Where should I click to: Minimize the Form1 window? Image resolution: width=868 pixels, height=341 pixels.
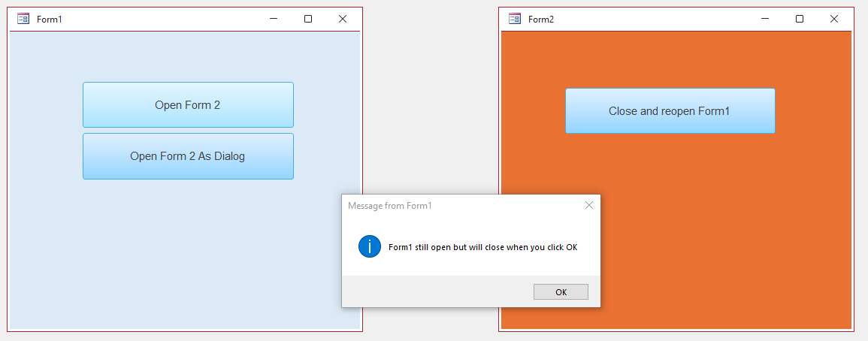[x=274, y=19]
